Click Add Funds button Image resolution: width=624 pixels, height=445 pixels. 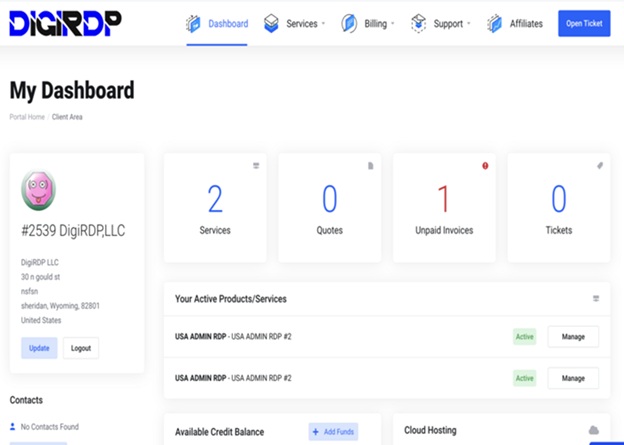pos(333,431)
